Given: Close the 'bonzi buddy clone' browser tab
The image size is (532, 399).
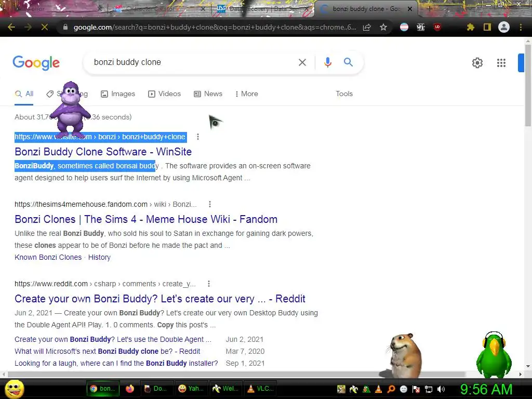Looking at the screenshot, I should (x=410, y=9).
